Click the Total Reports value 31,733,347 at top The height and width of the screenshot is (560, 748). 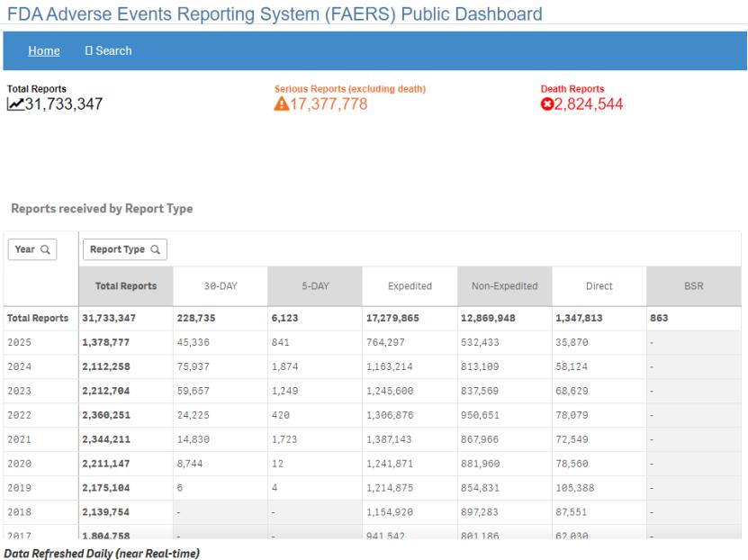pos(63,104)
